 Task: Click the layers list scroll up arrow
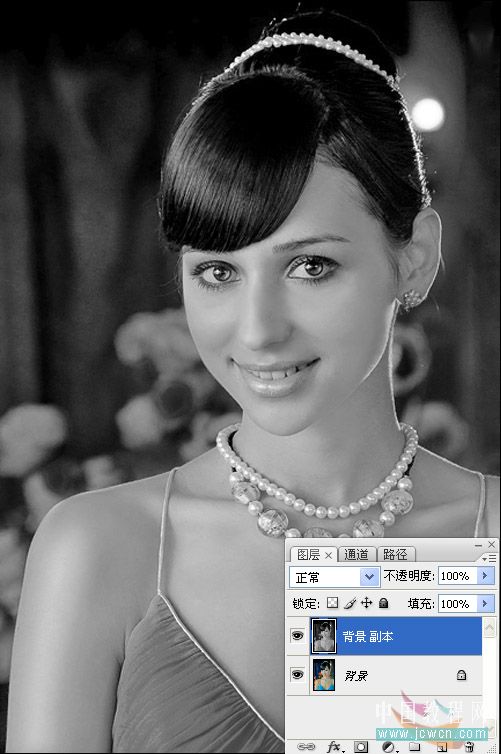tap(489, 627)
